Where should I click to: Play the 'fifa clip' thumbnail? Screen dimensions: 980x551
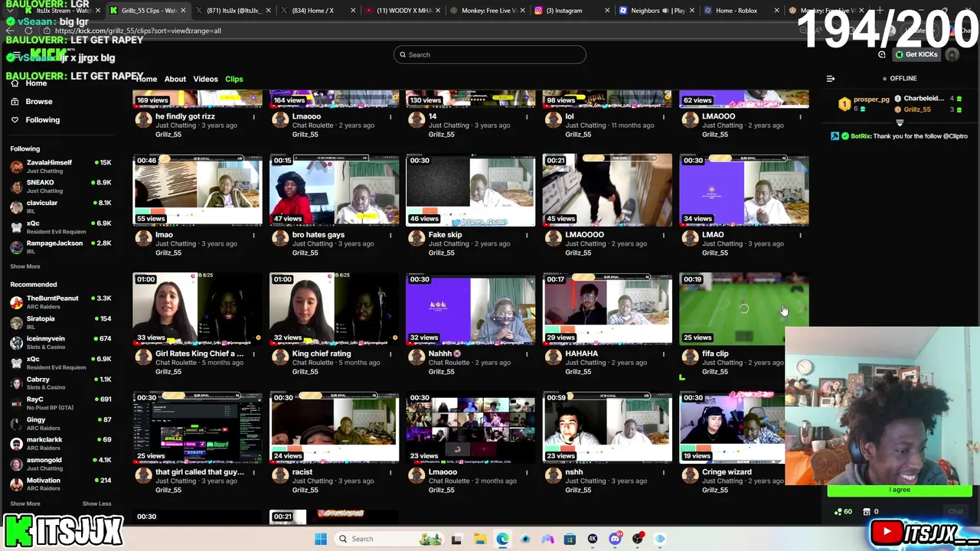[744, 308]
